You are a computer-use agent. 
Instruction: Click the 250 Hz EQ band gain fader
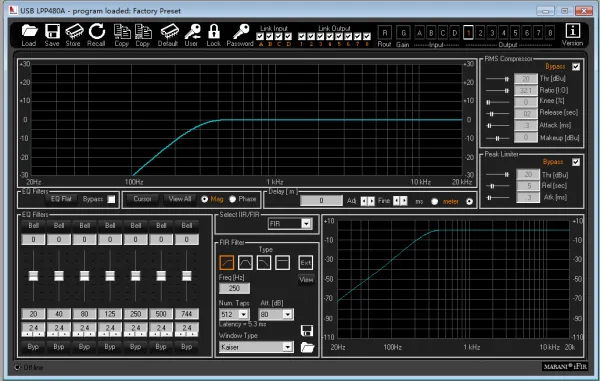(x=135, y=275)
